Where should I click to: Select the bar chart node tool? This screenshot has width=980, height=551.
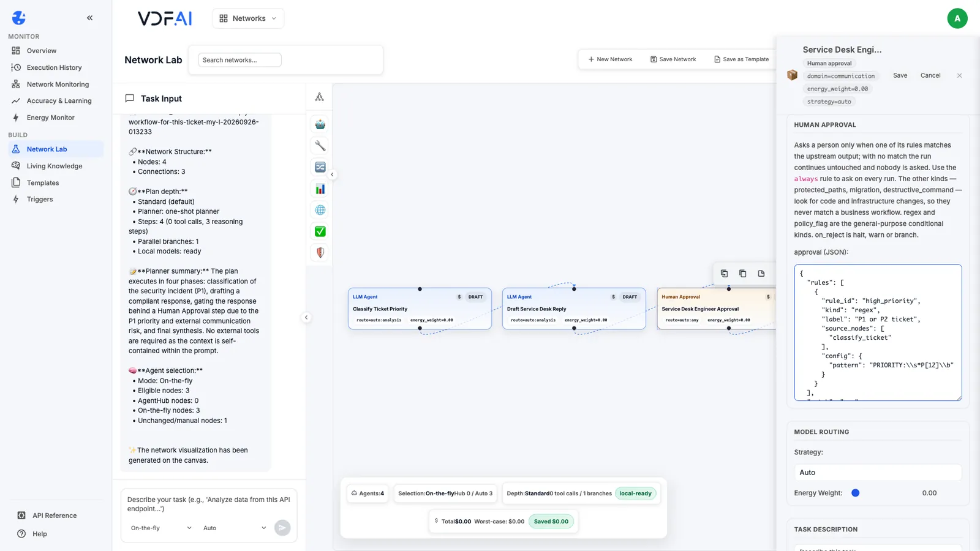[320, 189]
